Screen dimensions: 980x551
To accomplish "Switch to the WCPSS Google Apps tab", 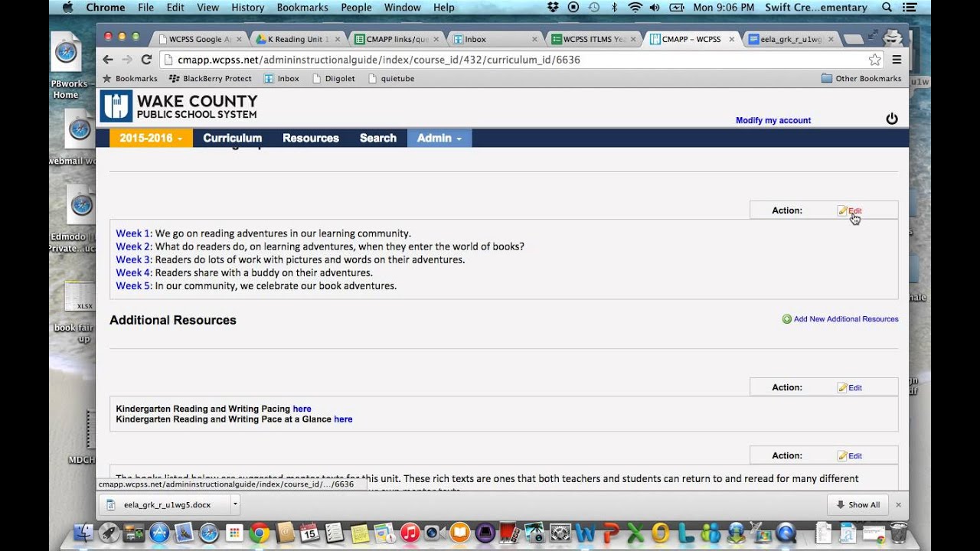I will point(200,39).
